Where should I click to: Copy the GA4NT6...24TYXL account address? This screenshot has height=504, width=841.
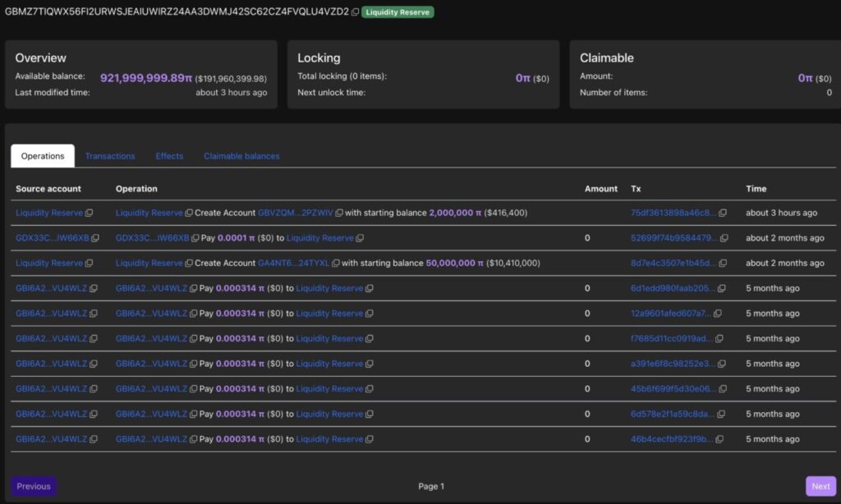335,263
